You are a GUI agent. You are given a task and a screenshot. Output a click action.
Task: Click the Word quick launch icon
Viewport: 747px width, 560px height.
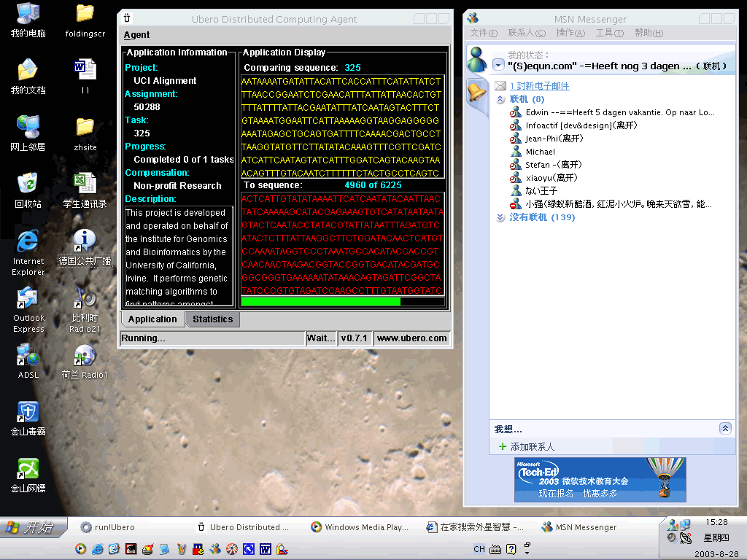pyautogui.click(x=266, y=549)
